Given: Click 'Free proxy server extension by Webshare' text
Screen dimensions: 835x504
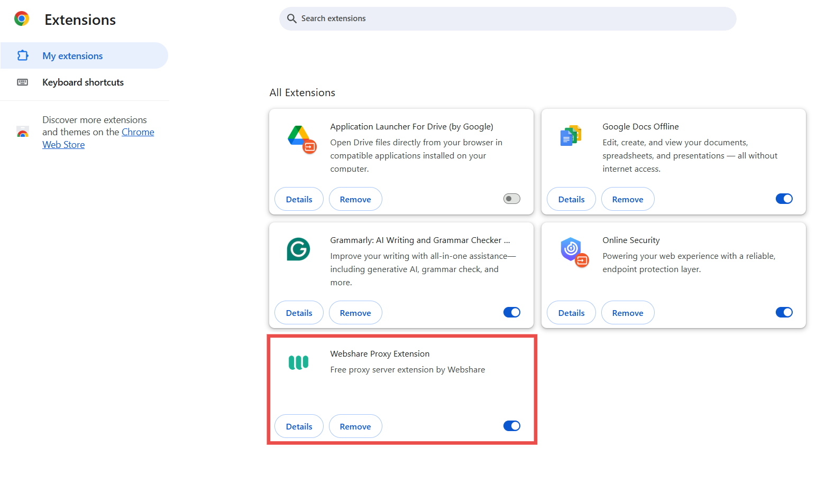Looking at the screenshot, I should pos(407,369).
